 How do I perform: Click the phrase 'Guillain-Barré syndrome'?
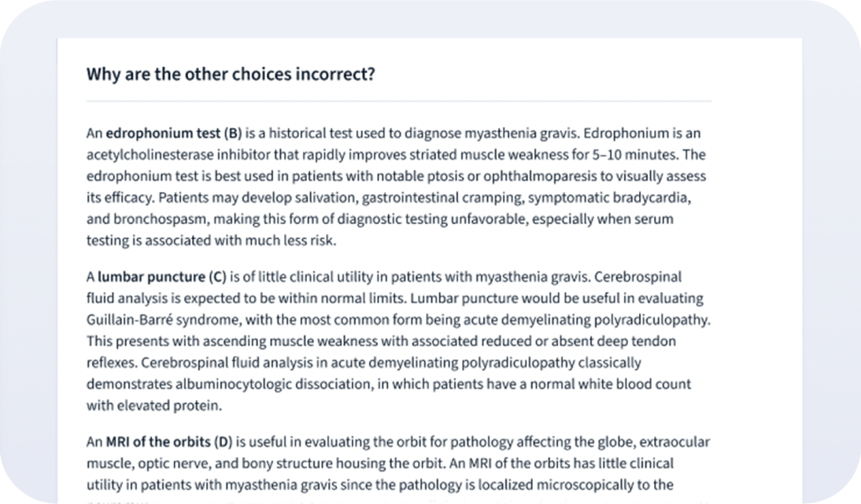coord(163,320)
